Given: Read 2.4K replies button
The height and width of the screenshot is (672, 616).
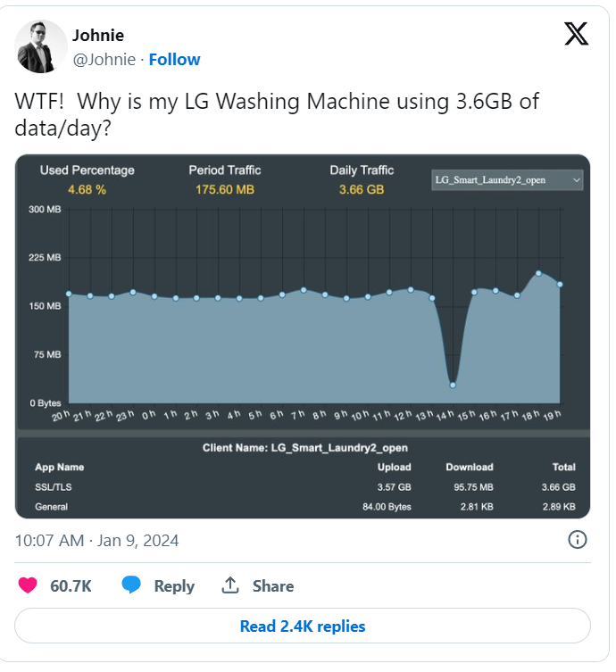Looking at the screenshot, I should coord(303,626).
